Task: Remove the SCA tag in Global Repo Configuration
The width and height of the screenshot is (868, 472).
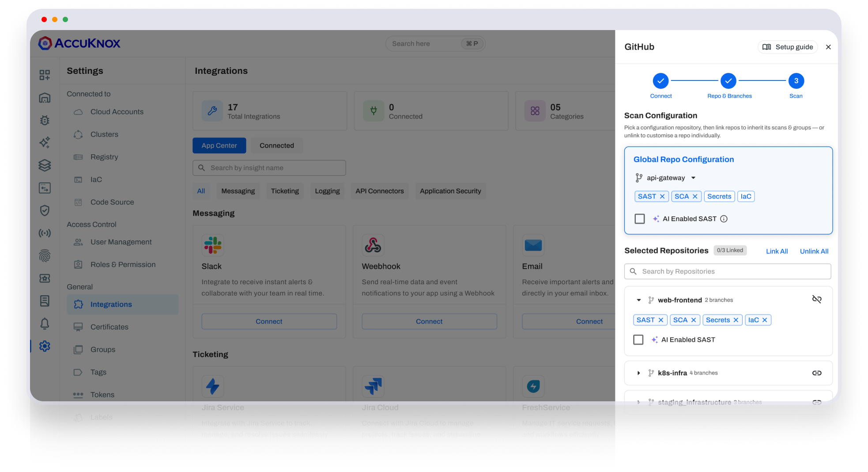Action: tap(695, 196)
